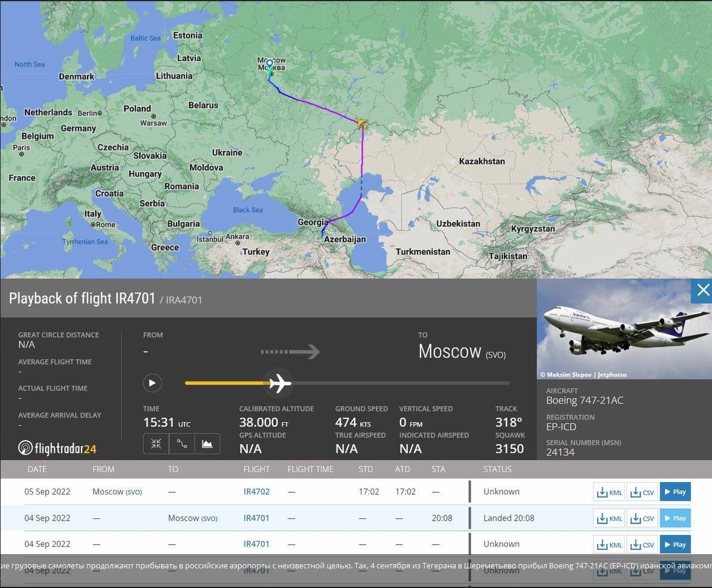Click the time value 15:31 UTC
712x588 pixels.
[x=167, y=423]
